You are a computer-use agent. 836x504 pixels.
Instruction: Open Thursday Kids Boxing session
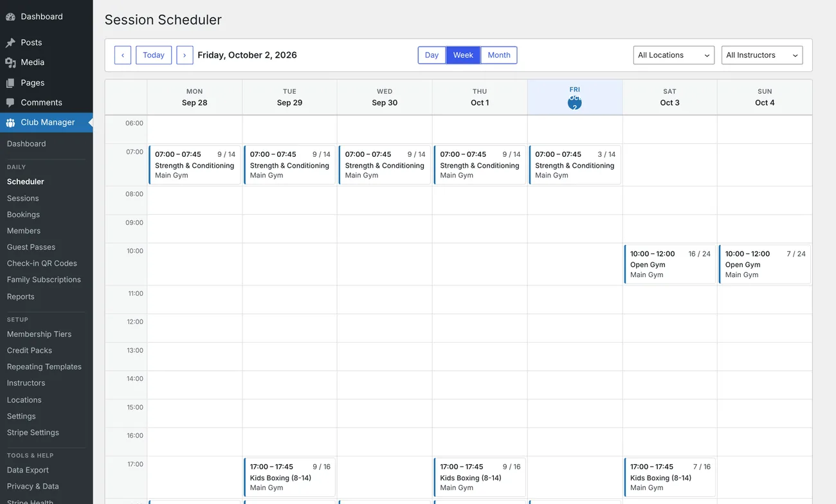[x=480, y=477]
